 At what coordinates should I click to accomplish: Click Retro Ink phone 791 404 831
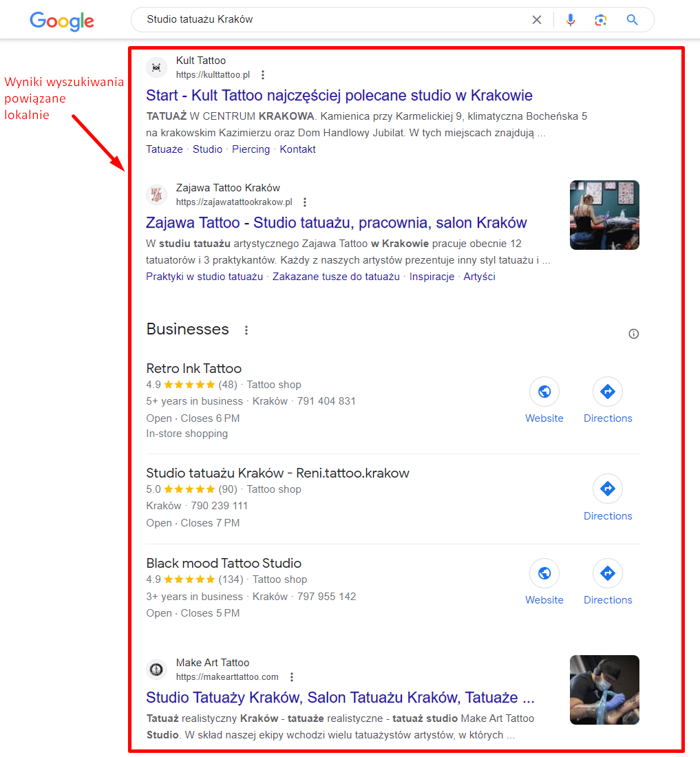coord(326,402)
